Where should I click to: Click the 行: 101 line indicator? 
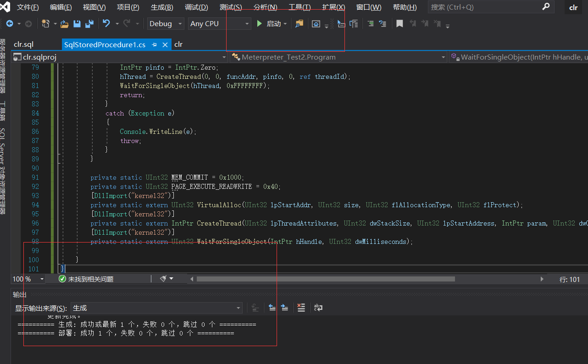[570, 279]
